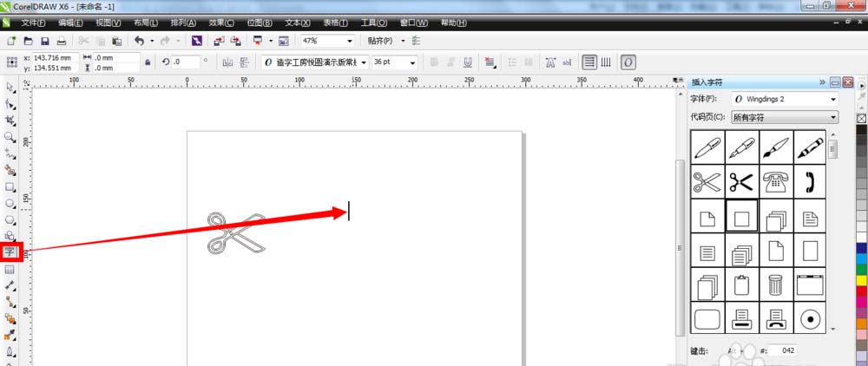Open the 视图(V) menu
The width and height of the screenshot is (868, 366).
coord(108,23)
